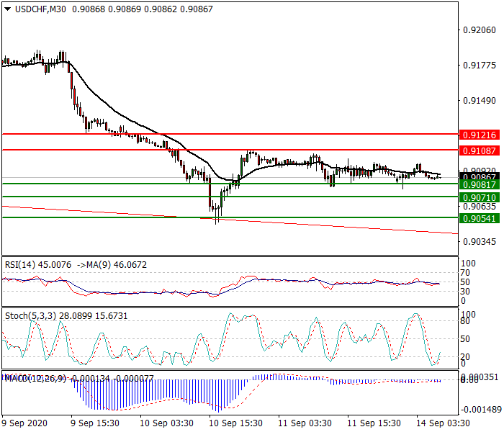Select the RSI(14) 45.0076 indicator label
This screenshot has width=504, height=432.
[x=38, y=265]
